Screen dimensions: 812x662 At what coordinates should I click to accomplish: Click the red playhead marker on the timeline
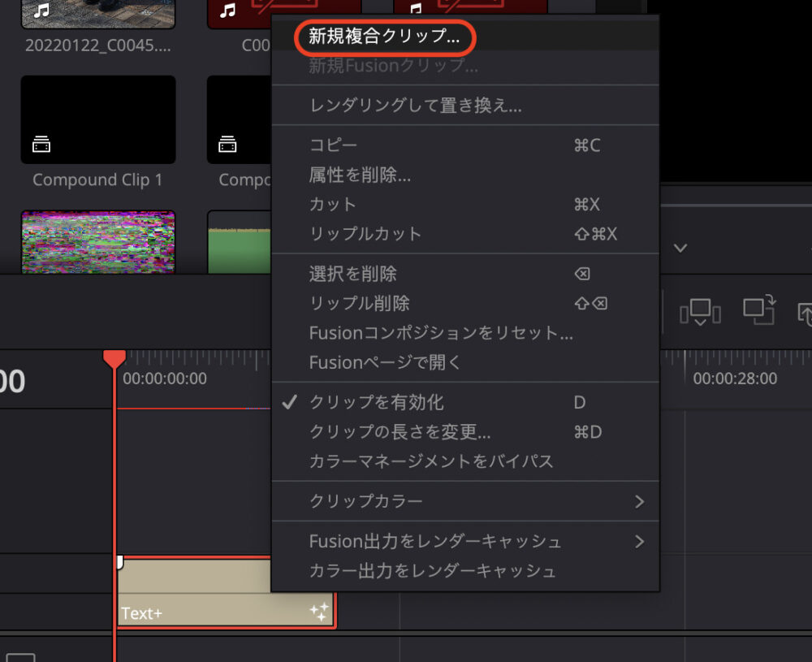pyautogui.click(x=114, y=357)
